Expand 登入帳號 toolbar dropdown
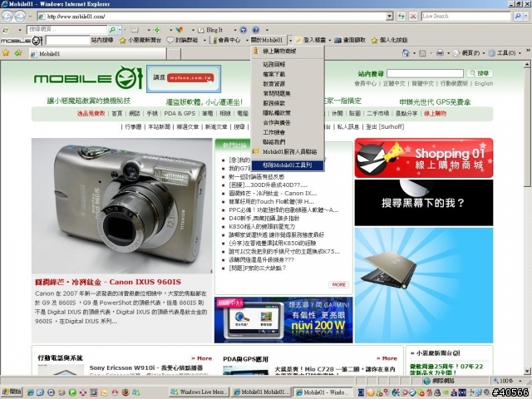This screenshot has height=399, width=532. click(329, 41)
